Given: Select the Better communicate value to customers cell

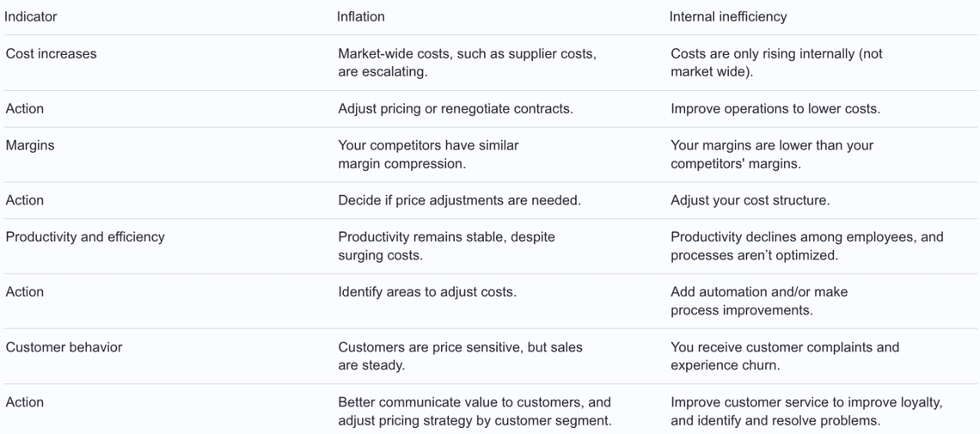Looking at the screenshot, I should (475, 411).
